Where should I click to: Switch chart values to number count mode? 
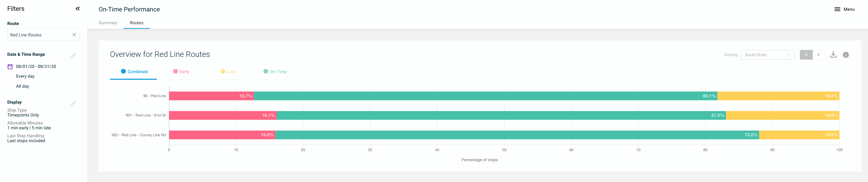click(x=818, y=55)
